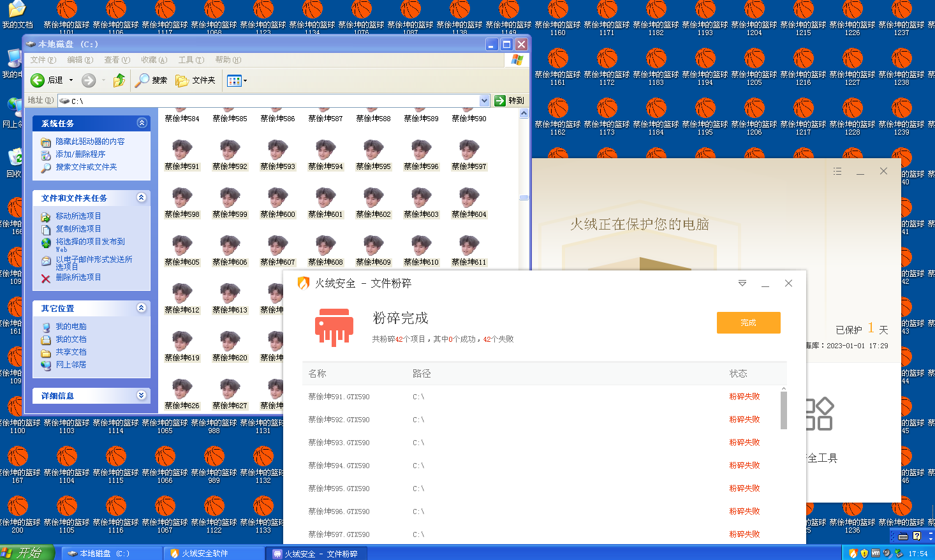Click 删除所选项目 task link

click(78, 277)
